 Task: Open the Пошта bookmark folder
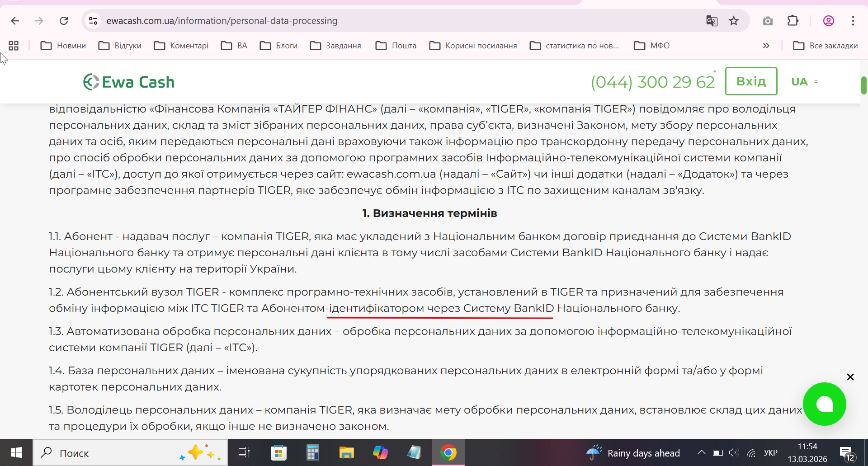[x=396, y=46]
